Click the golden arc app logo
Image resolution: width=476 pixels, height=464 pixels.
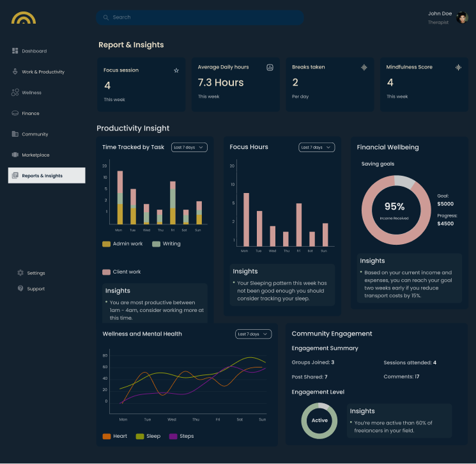(24, 18)
